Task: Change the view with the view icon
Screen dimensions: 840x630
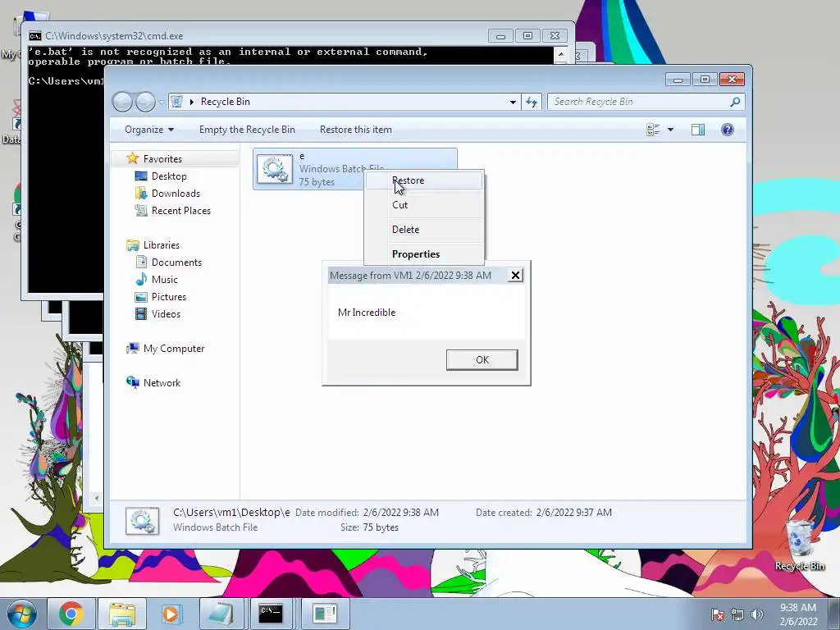Action: [652, 130]
